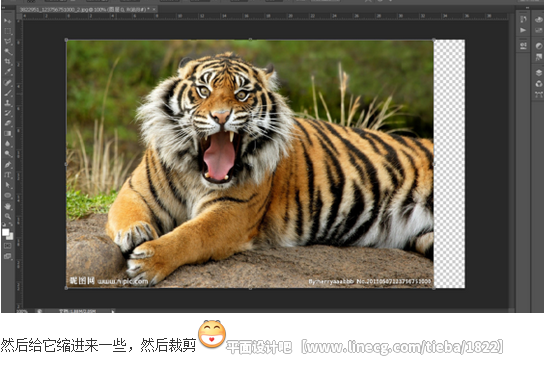Click the bottom-left transform handle
The image size is (544, 366).
pyautogui.click(x=66, y=288)
